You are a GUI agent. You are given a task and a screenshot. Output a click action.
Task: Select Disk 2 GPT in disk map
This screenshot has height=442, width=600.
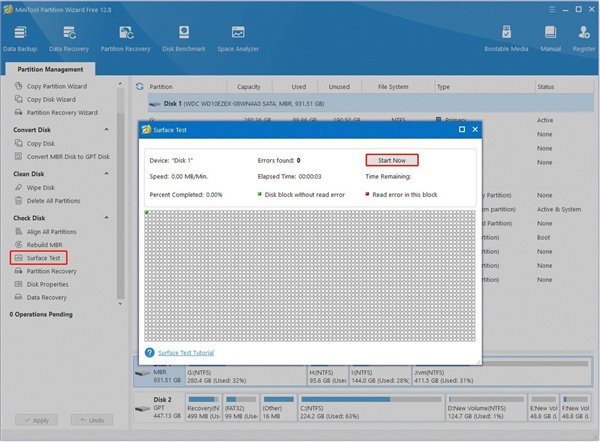click(x=158, y=408)
